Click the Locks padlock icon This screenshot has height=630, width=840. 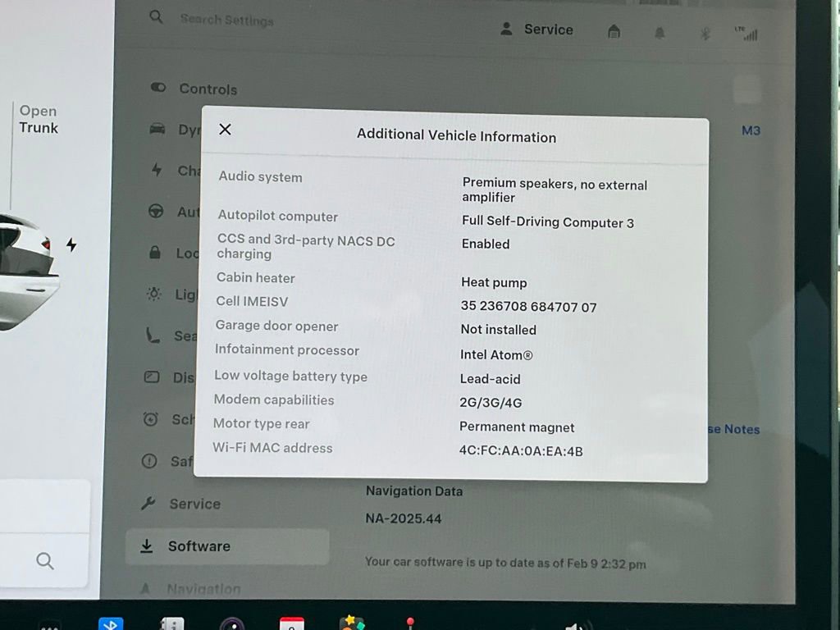point(155,252)
